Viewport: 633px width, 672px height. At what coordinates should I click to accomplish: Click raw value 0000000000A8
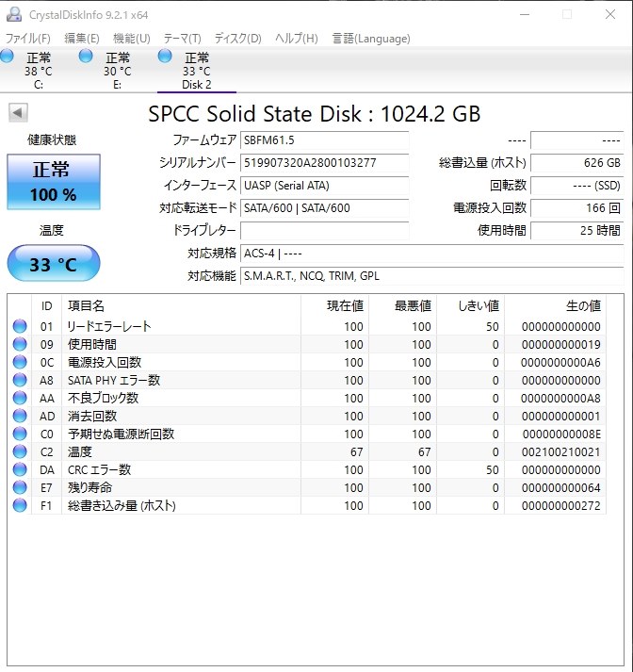point(560,399)
